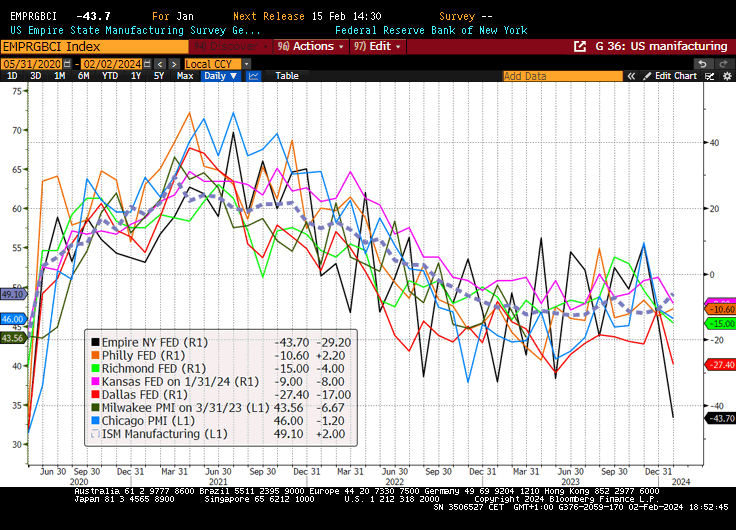Click the redo arrow icon
The image size is (736, 530).
point(724,64)
